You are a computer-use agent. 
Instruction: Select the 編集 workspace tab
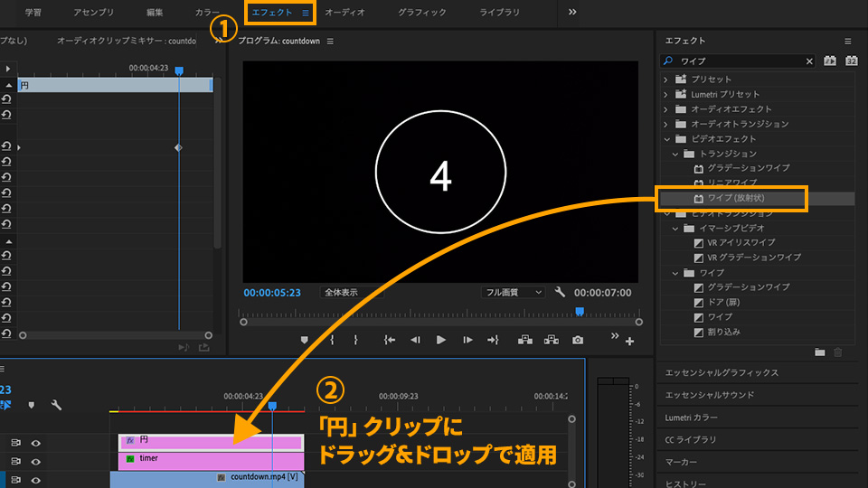tap(155, 12)
